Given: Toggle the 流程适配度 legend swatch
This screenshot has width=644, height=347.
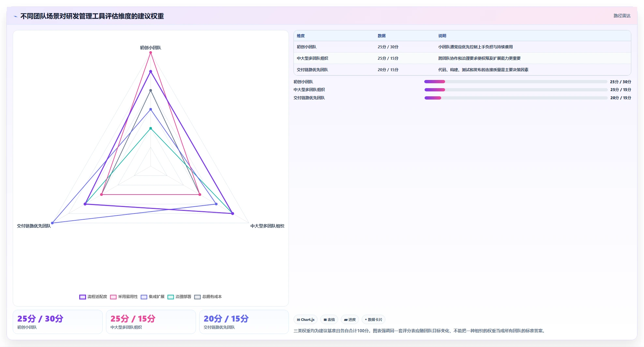Looking at the screenshot, I should [x=82, y=297].
